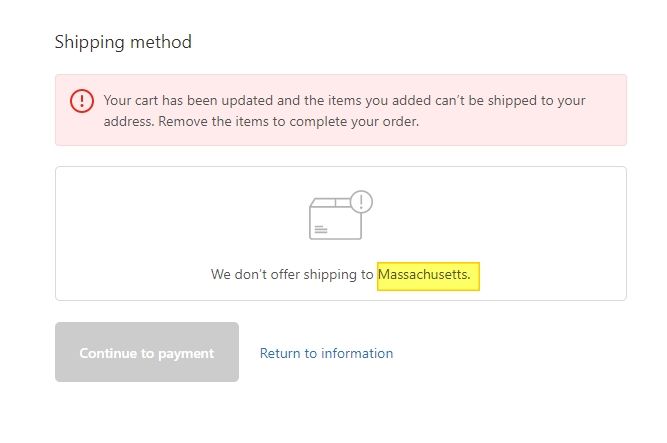This screenshot has width=667, height=443.
Task: Click the word "information" in the blue link
Action: tap(355, 353)
